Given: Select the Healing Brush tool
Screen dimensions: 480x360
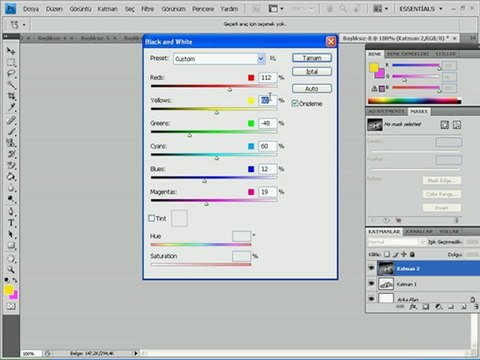Looking at the screenshot, I should tap(11, 121).
